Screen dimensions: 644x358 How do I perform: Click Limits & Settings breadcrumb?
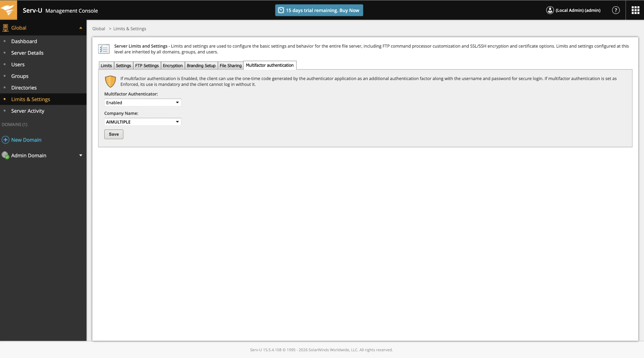[x=130, y=29]
